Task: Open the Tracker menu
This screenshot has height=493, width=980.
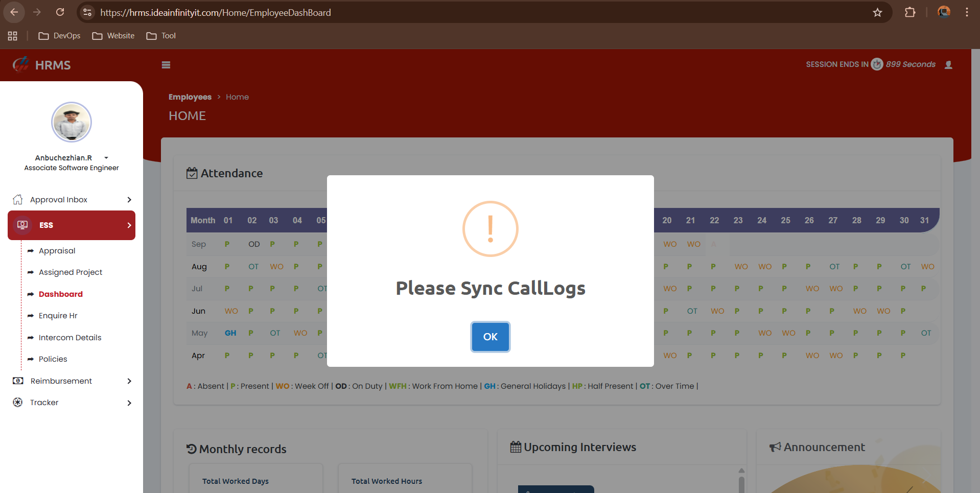Action: (44, 403)
